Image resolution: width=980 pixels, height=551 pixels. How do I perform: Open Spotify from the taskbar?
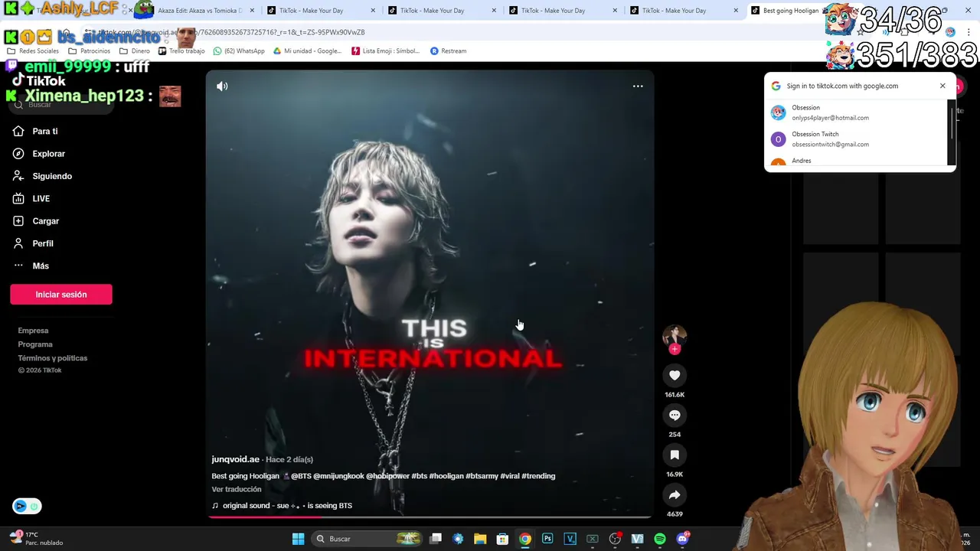tap(660, 539)
